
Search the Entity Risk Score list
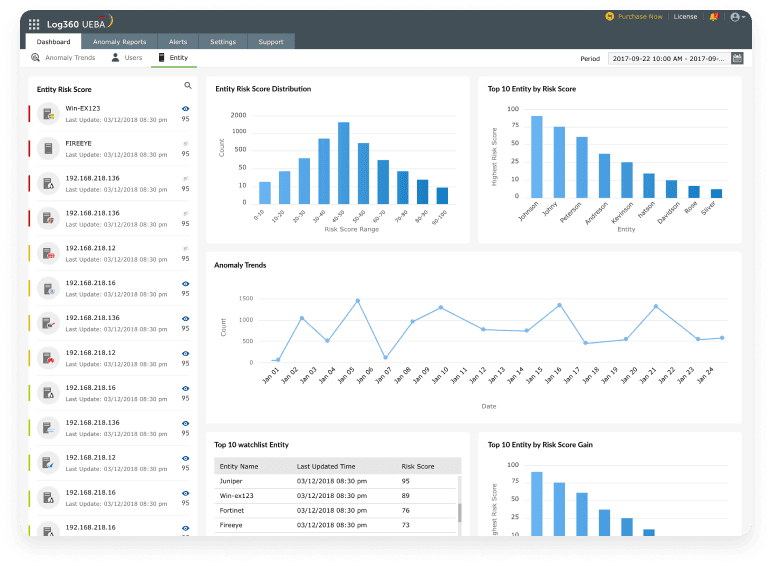[188, 86]
